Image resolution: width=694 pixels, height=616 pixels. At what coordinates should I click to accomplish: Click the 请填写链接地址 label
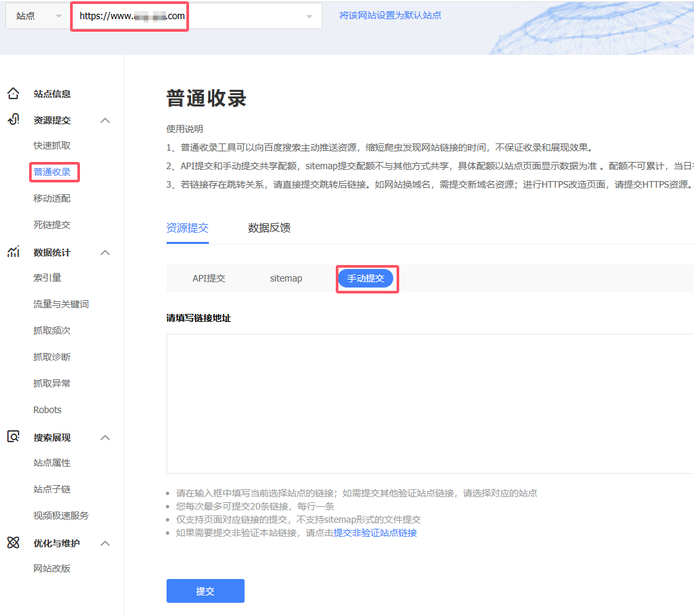click(198, 318)
